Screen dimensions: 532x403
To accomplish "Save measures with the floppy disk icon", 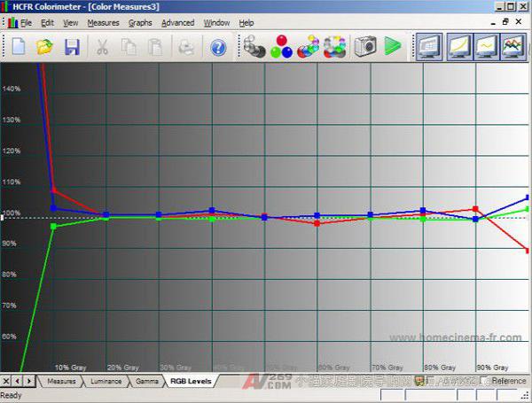I will click(72, 46).
